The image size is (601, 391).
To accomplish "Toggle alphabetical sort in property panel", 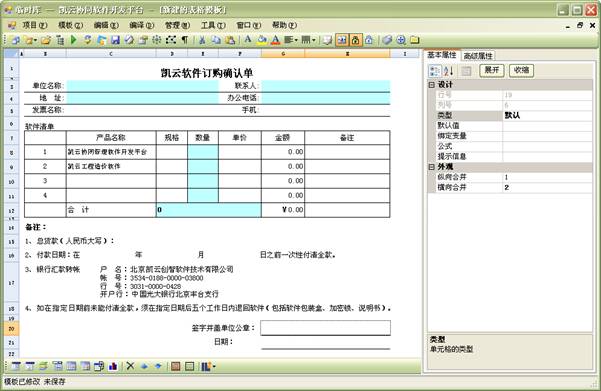I will click(448, 71).
